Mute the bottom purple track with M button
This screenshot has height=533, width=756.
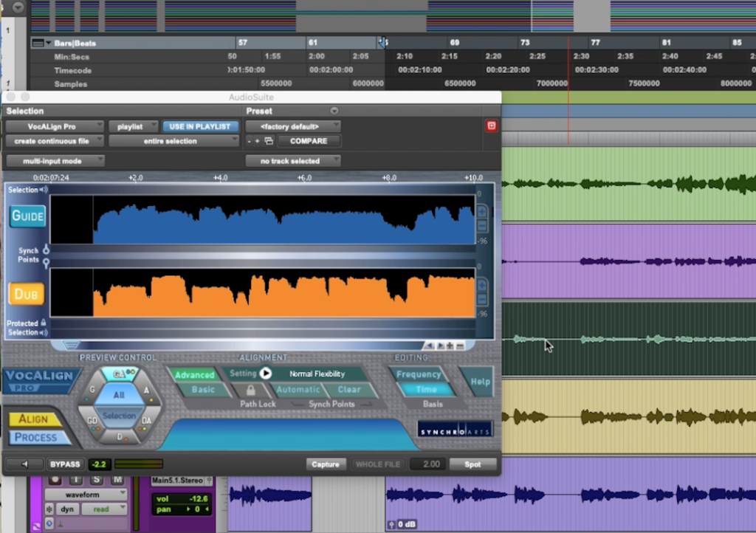pyautogui.click(x=118, y=479)
